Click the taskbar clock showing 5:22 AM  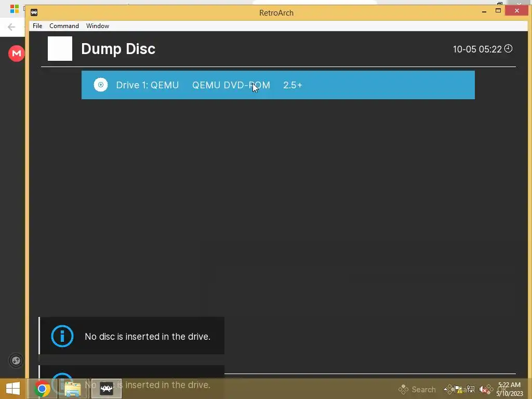coord(509,389)
